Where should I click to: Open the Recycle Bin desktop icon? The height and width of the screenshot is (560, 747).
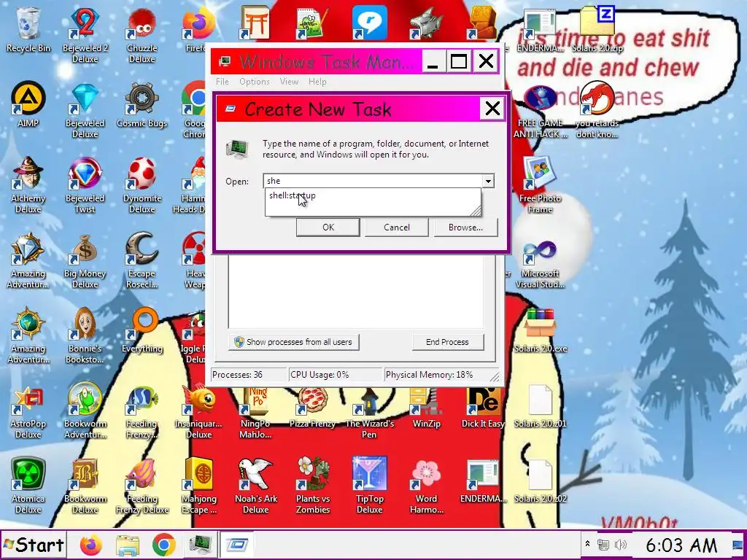(x=28, y=31)
